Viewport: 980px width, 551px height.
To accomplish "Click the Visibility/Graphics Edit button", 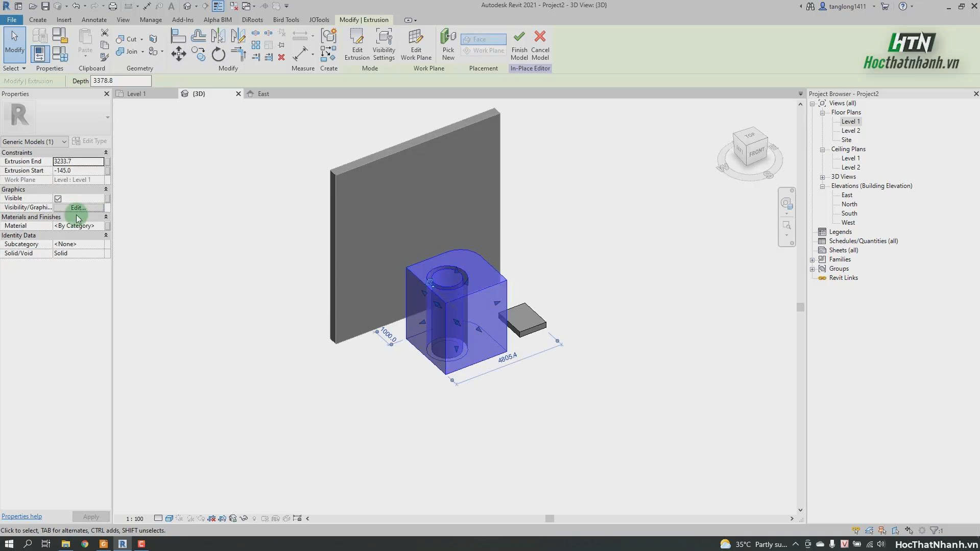I will (78, 208).
